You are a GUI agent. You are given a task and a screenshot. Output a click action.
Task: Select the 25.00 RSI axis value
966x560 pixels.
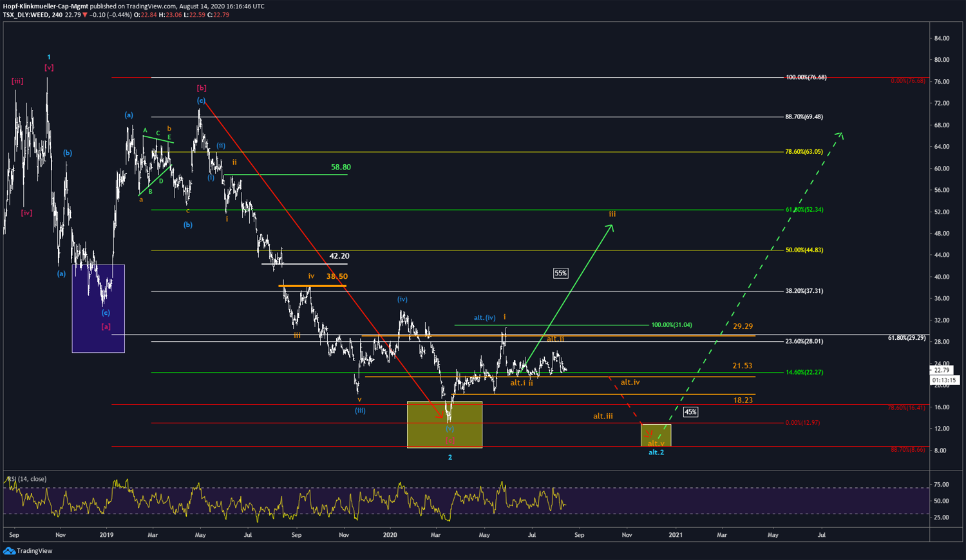(942, 518)
